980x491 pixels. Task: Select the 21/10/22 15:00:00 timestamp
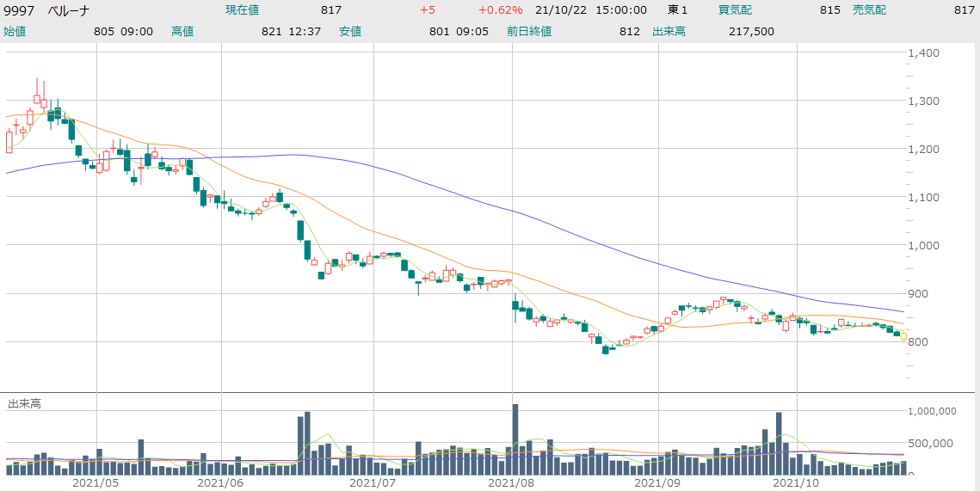(x=590, y=10)
